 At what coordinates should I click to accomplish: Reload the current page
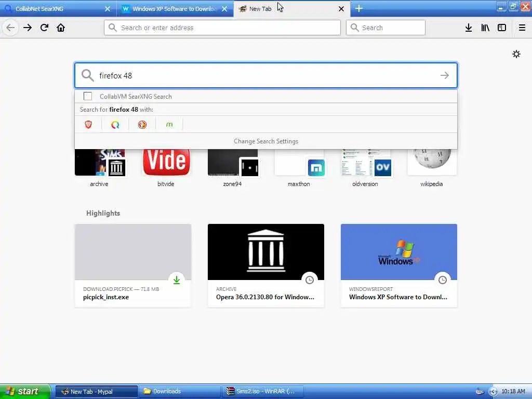(44, 28)
